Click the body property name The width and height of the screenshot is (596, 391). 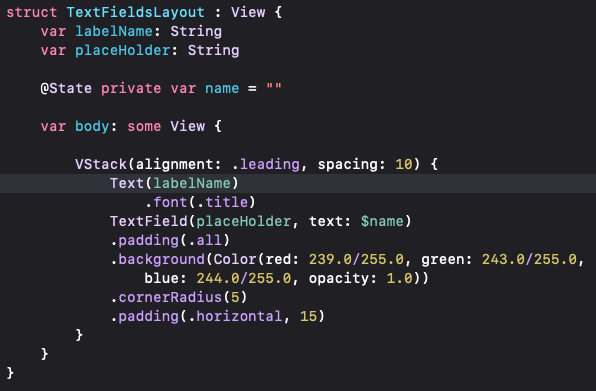click(92, 127)
